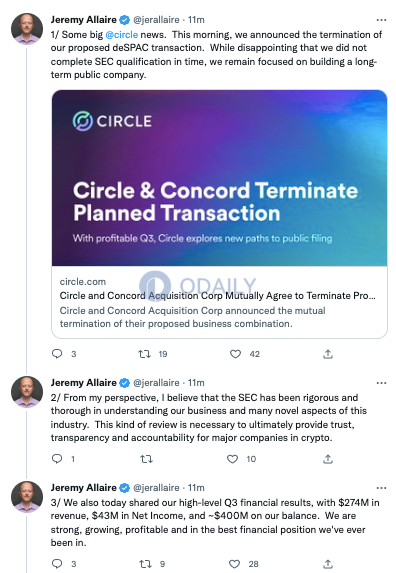396x573 pixels.
Task: Share the second tweet via share icon
Action: pyautogui.click(x=328, y=459)
